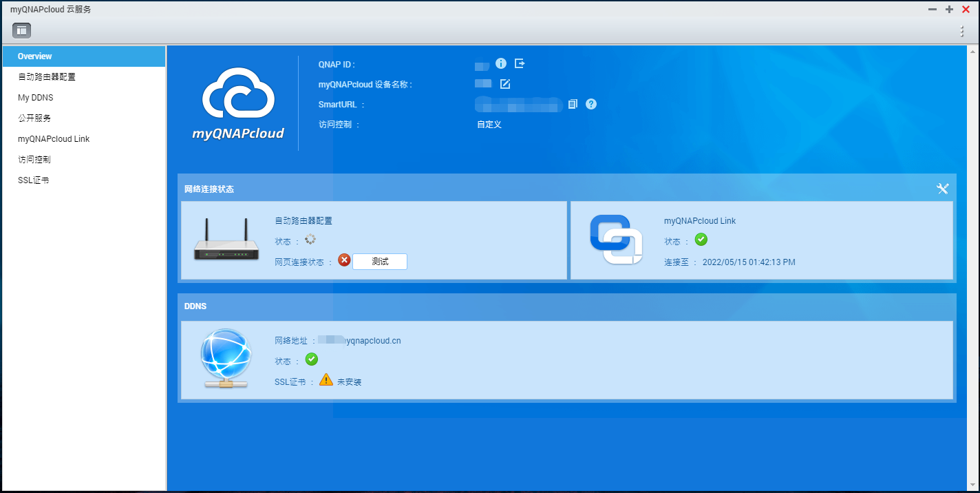Click the myQNAPcloud Link chain icon
Image resolution: width=980 pixels, height=493 pixels.
click(x=616, y=239)
